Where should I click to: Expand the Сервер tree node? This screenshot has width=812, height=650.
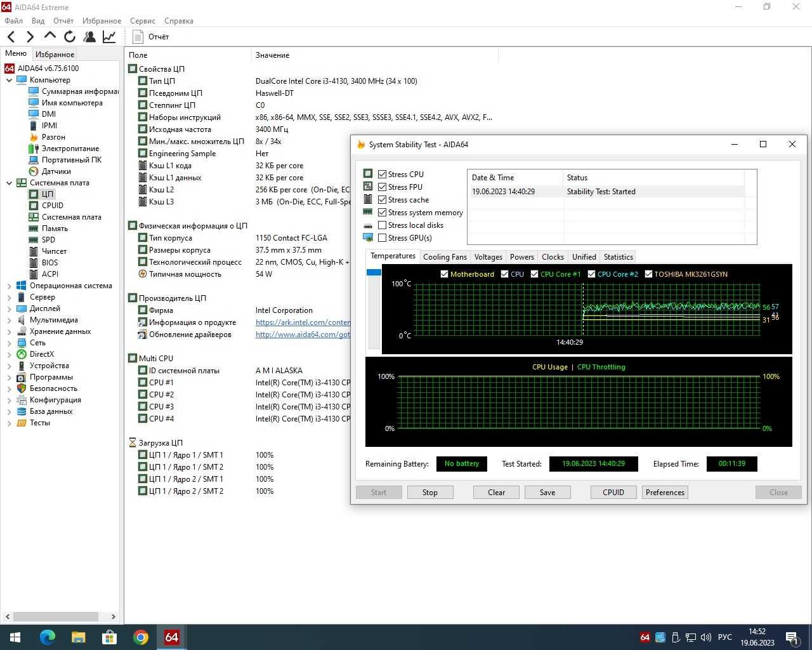(9, 297)
